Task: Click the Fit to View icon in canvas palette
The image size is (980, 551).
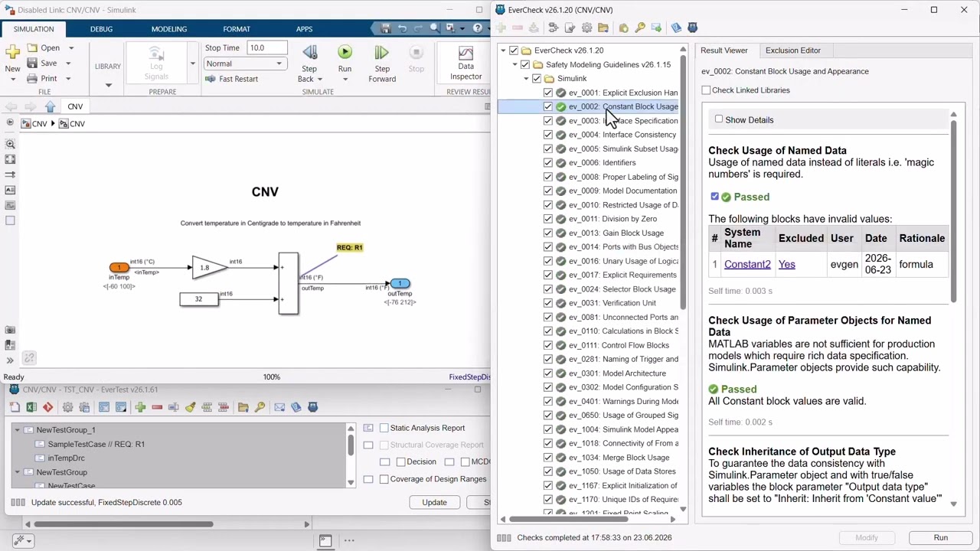Action: (10, 159)
